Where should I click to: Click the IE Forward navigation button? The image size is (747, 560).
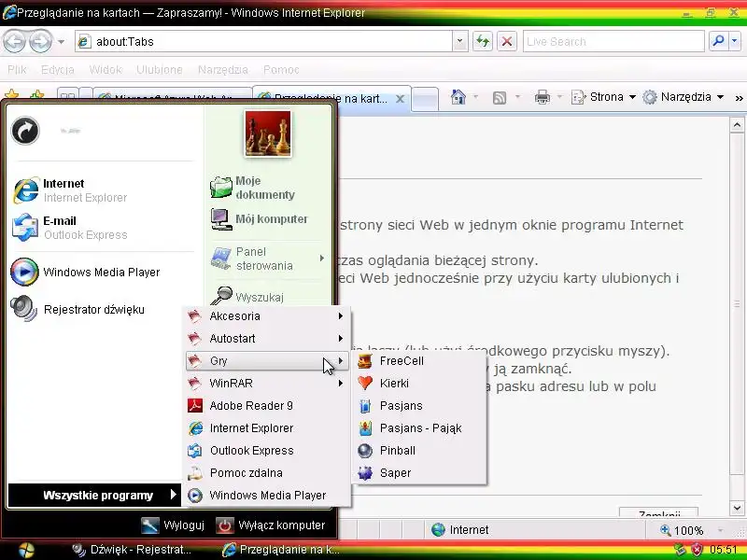(40, 41)
